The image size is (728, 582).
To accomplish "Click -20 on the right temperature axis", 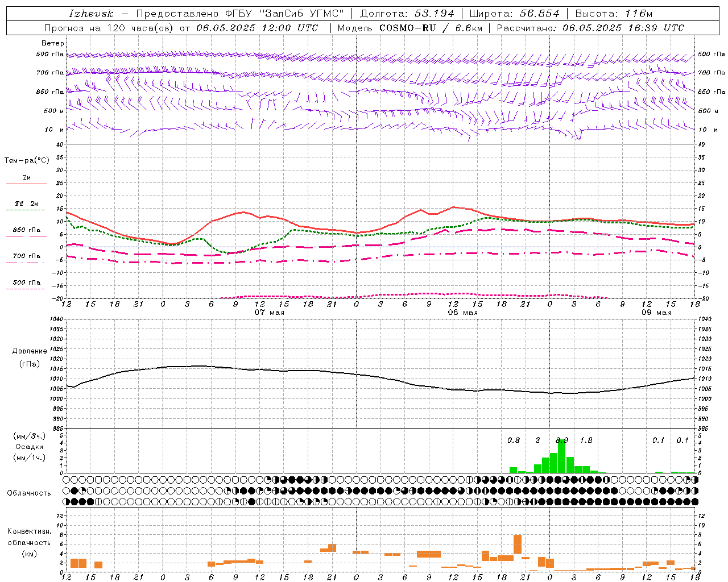I will pyautogui.click(x=702, y=299).
